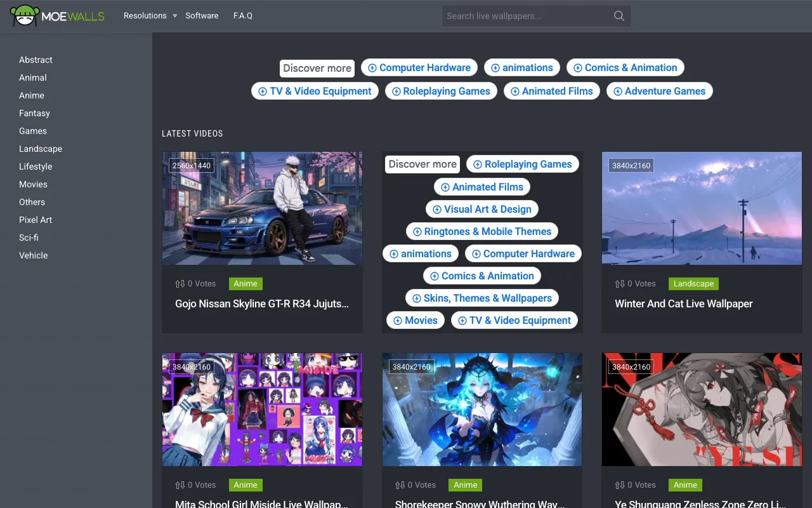Open the Software menu
812x508 pixels.
coord(202,15)
